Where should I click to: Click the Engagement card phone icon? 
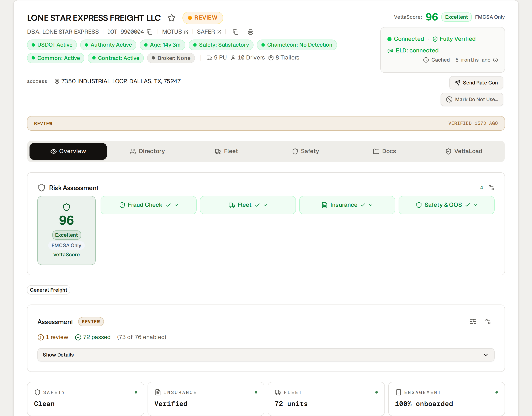point(399,392)
